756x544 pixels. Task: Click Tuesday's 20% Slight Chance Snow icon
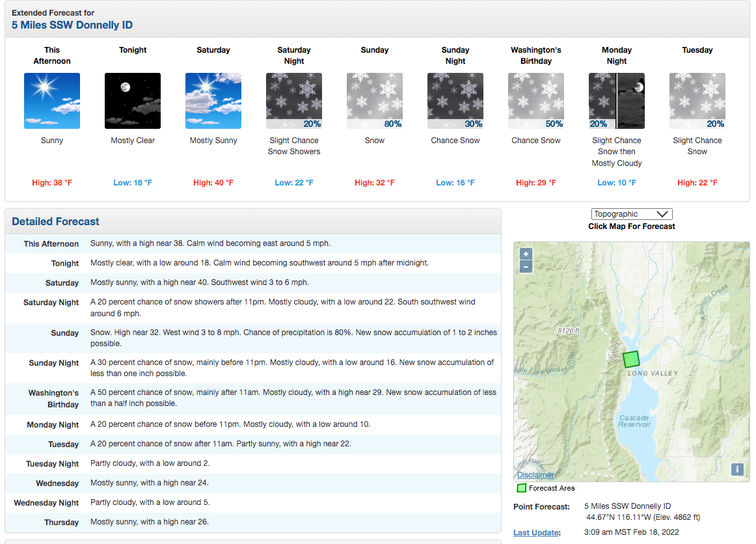(x=697, y=101)
